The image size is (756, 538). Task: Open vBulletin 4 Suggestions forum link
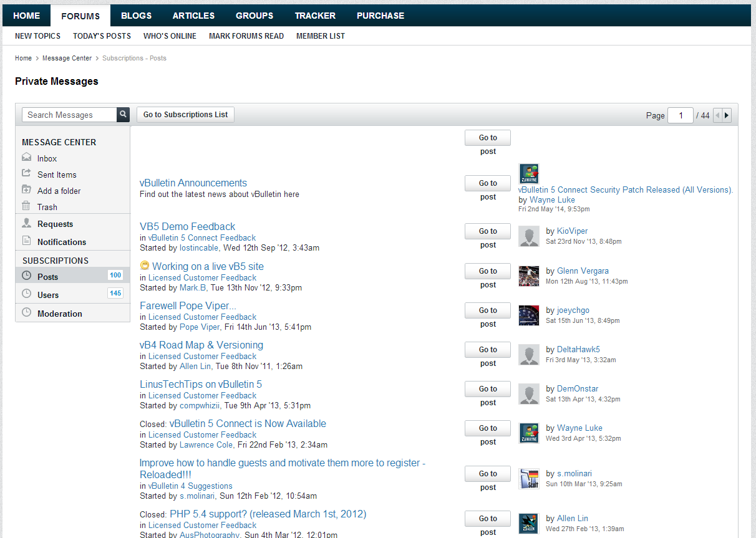pyautogui.click(x=190, y=486)
